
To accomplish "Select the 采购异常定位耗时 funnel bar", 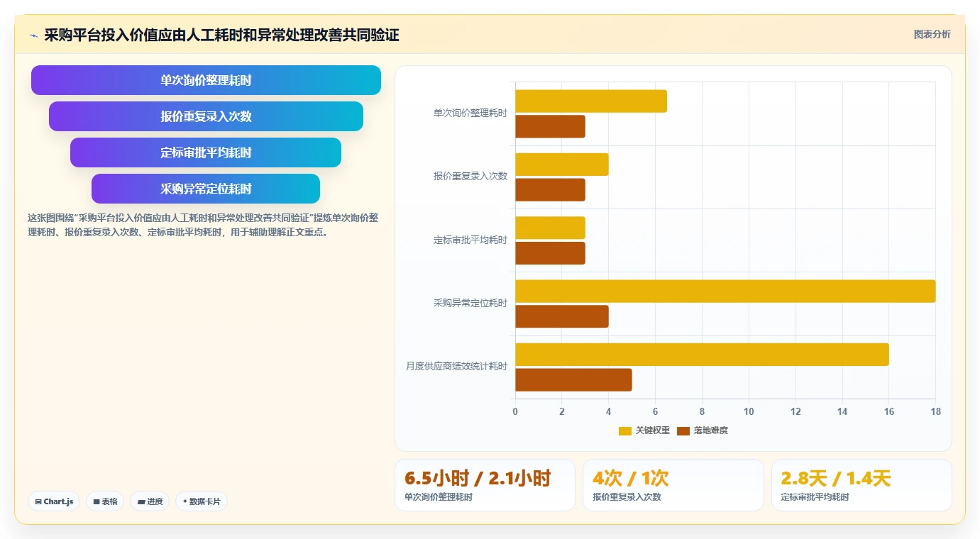I will coord(206,189).
